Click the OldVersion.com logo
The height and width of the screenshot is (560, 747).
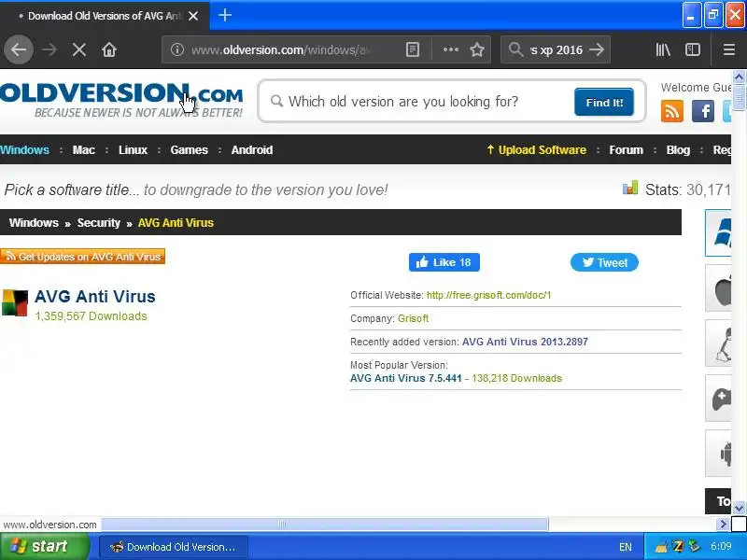(x=121, y=100)
